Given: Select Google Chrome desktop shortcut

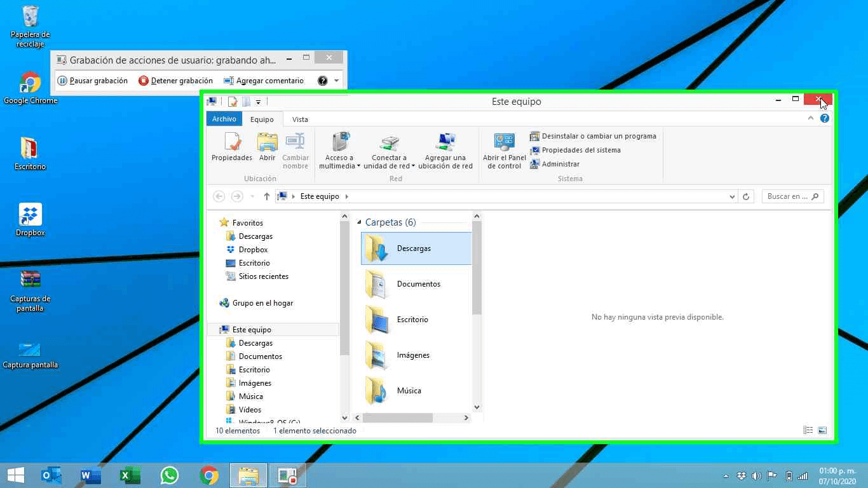Looking at the screenshot, I should point(31,88).
